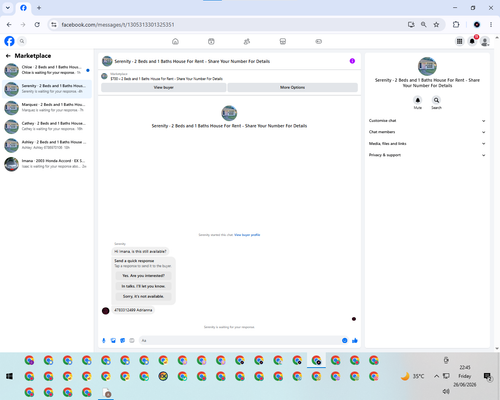Open the site information icon in address bar
The height and width of the screenshot is (400, 500).
point(54,25)
